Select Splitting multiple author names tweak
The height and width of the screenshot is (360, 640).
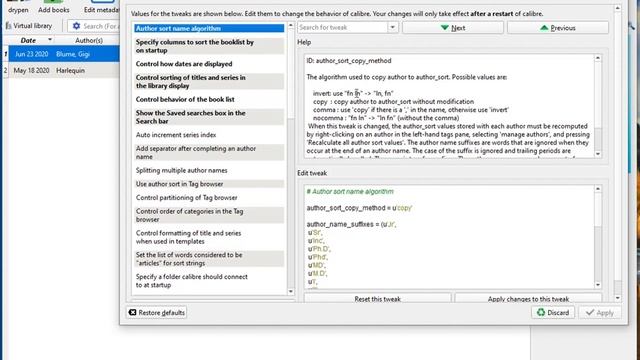point(209,170)
